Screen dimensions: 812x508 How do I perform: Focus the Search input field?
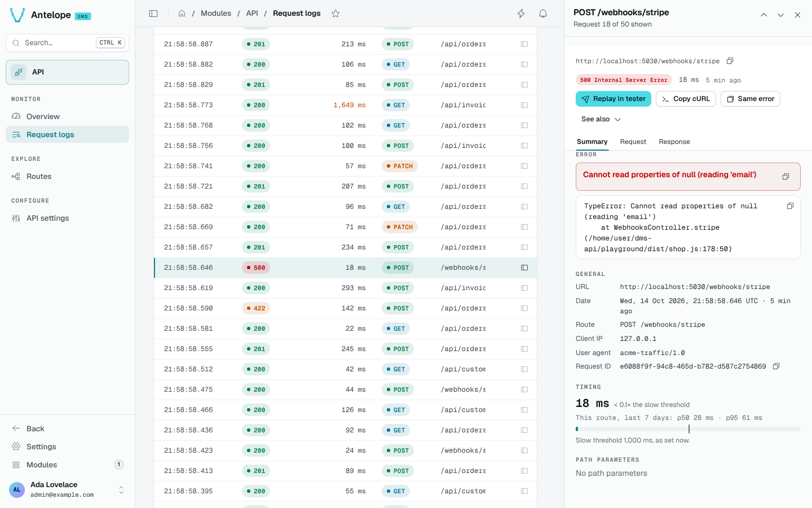tap(67, 43)
